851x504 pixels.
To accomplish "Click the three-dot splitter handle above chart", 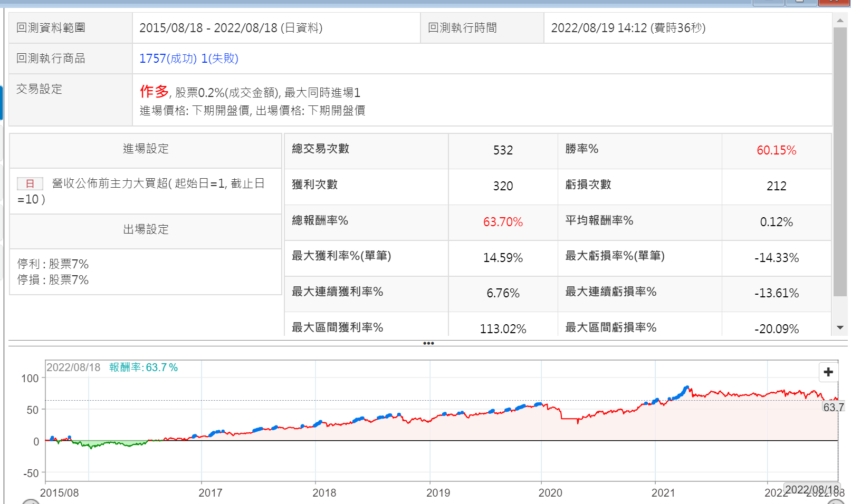I will click(x=428, y=343).
